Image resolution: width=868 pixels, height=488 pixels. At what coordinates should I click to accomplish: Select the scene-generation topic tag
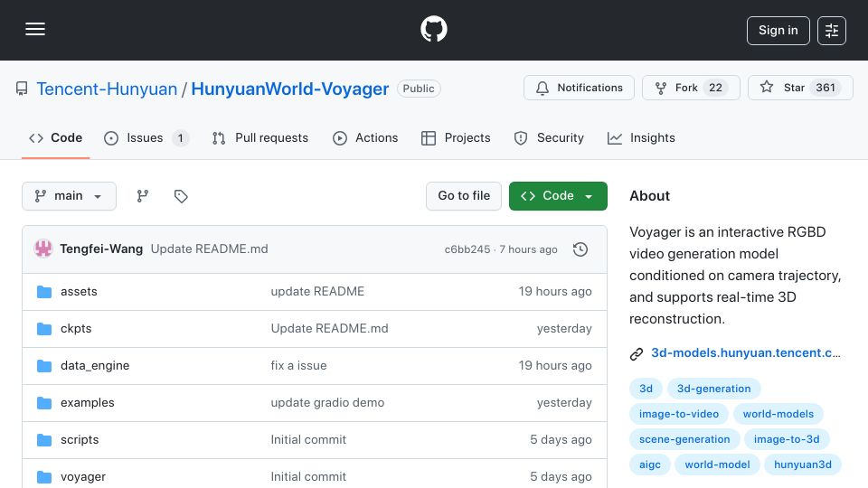[684, 439]
